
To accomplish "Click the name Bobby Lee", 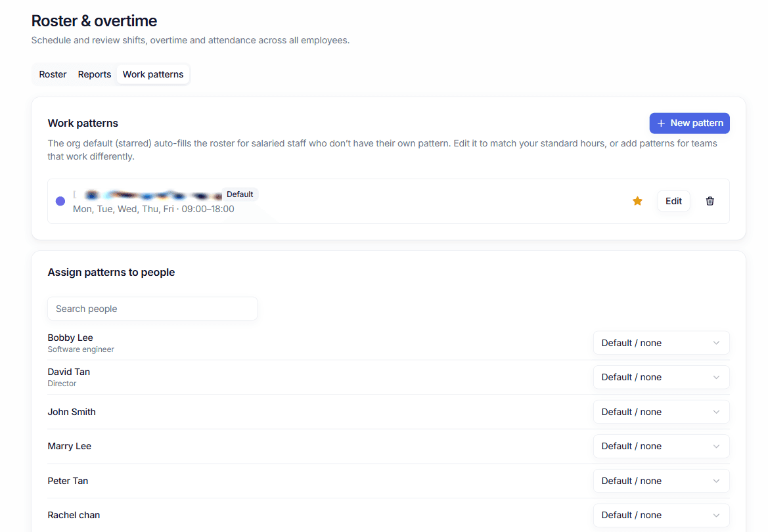I will pyautogui.click(x=70, y=338).
